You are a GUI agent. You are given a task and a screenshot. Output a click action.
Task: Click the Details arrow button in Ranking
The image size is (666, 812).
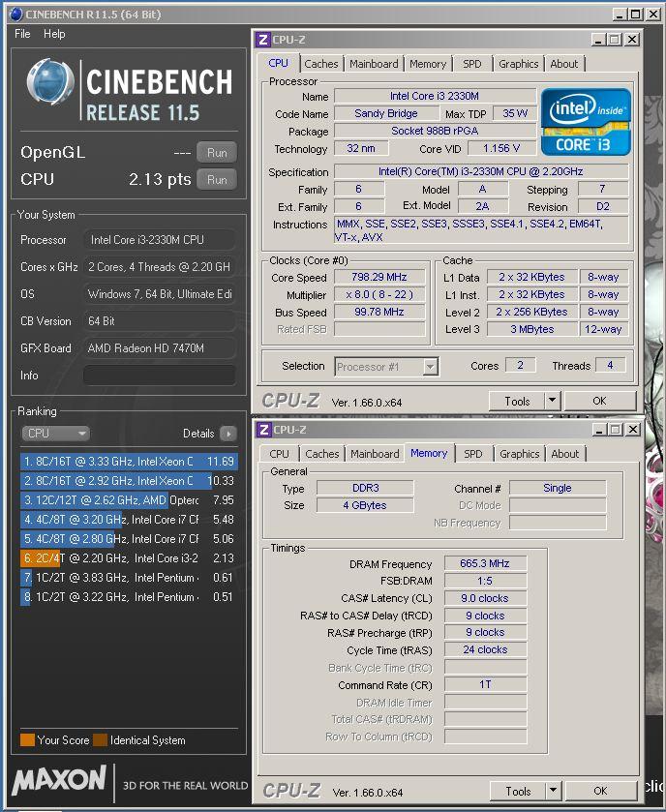228,434
